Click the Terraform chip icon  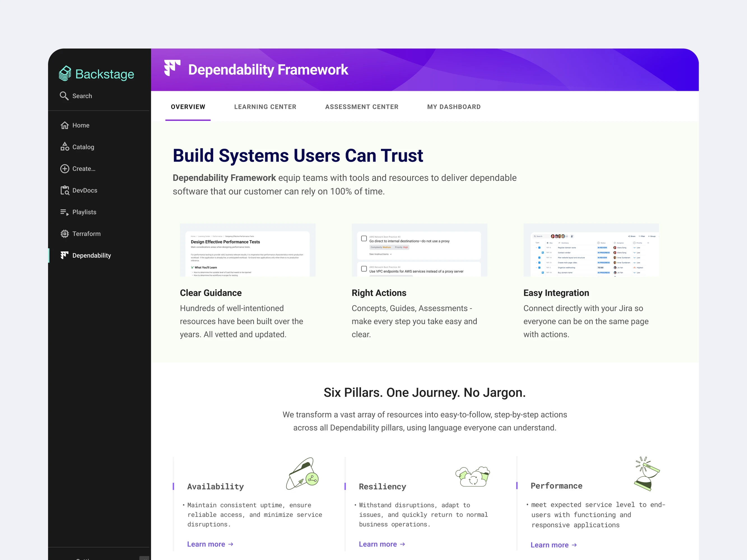point(64,234)
